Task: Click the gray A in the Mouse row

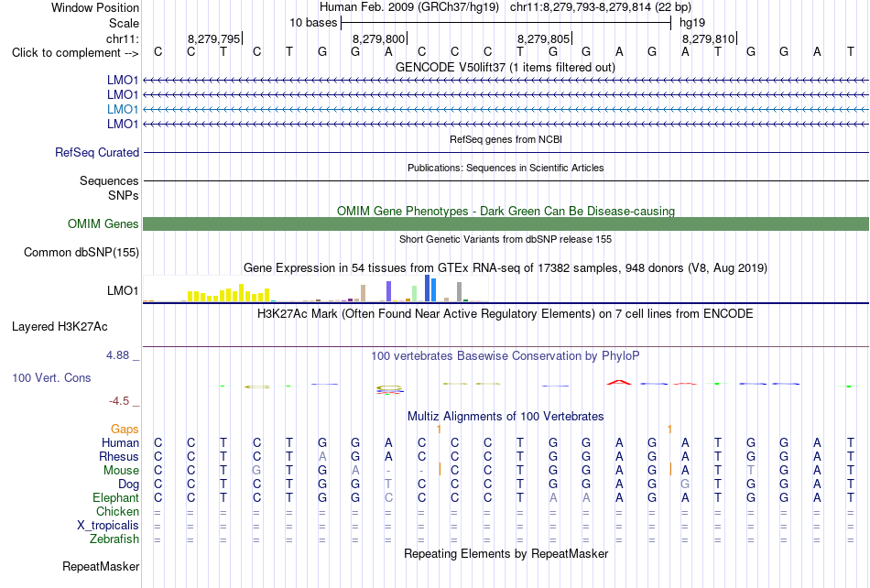Action: pos(355,471)
